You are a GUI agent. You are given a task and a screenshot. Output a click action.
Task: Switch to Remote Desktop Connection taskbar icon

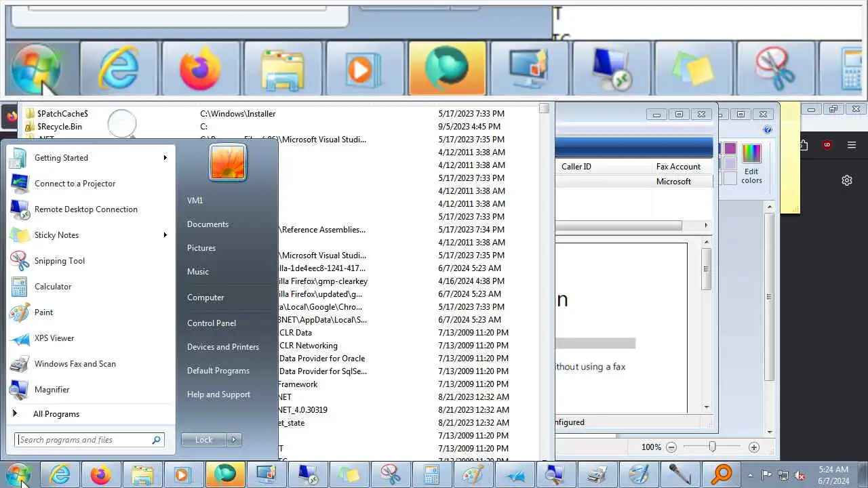tap(308, 475)
